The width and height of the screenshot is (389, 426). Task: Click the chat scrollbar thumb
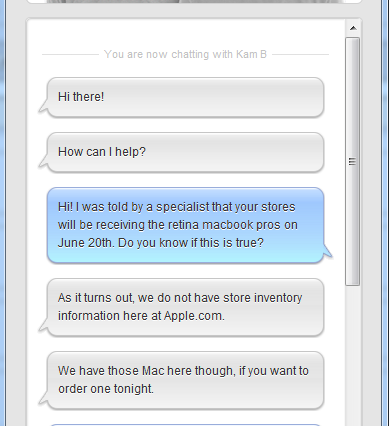[353, 161]
